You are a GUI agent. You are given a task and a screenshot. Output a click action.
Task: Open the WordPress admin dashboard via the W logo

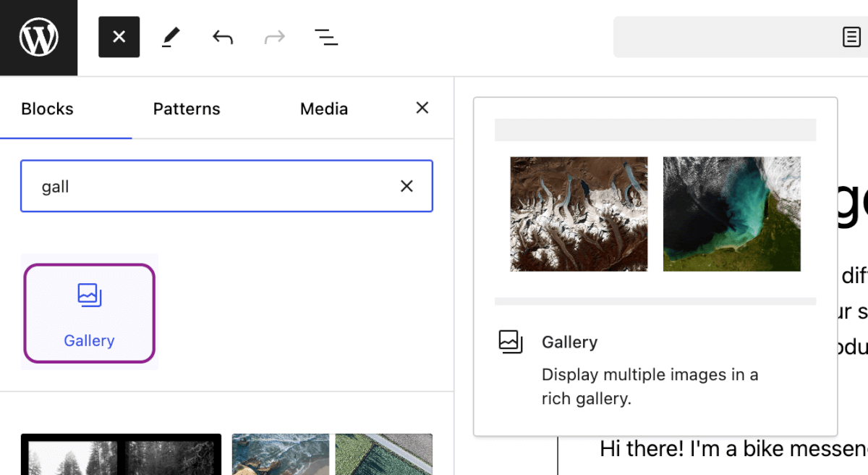[38, 37]
